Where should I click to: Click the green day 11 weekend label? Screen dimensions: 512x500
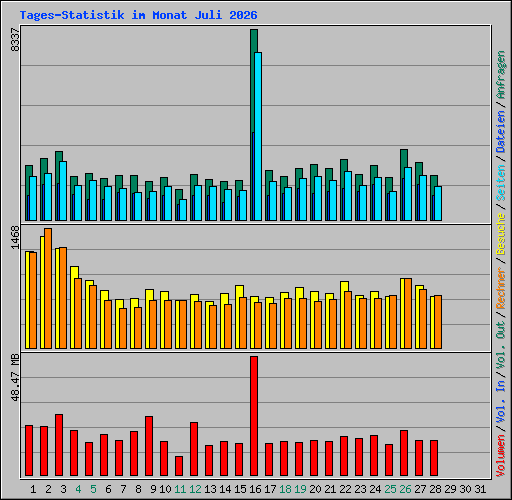(180, 489)
